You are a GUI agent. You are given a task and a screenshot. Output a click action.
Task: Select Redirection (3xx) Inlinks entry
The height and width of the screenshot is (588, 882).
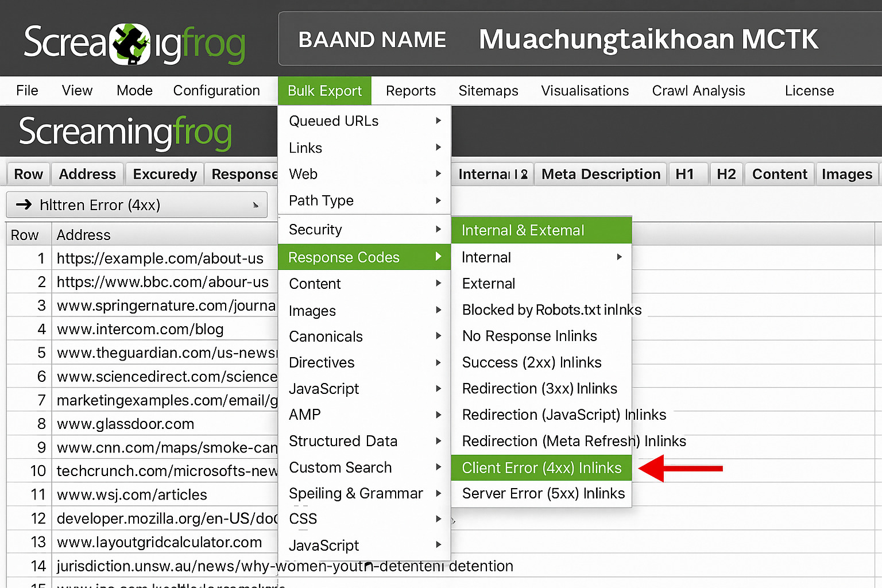pos(539,389)
